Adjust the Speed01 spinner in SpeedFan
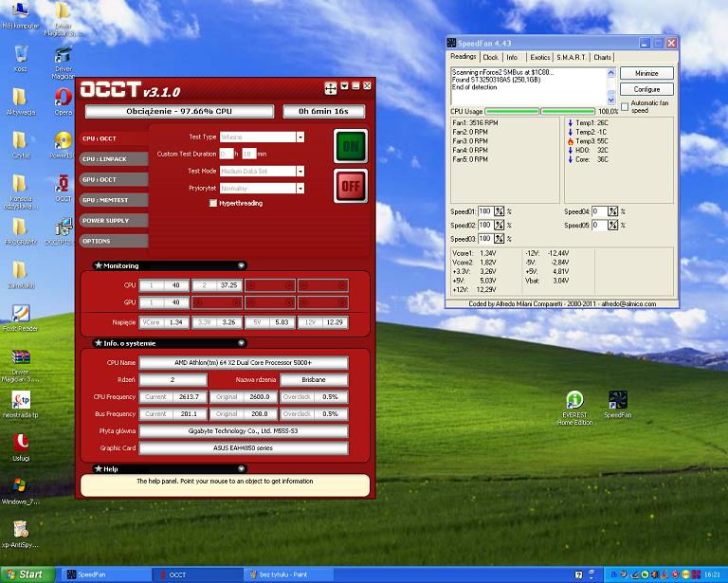 coord(500,211)
